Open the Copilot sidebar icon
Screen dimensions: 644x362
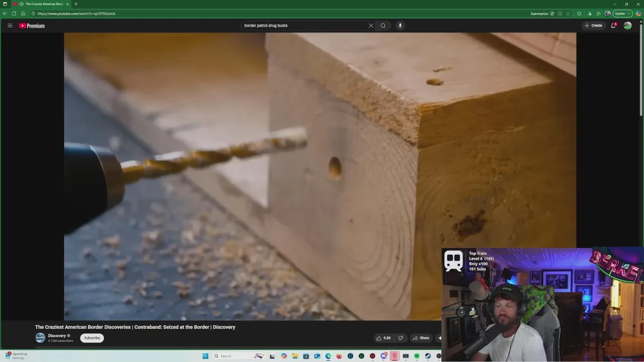click(x=638, y=14)
